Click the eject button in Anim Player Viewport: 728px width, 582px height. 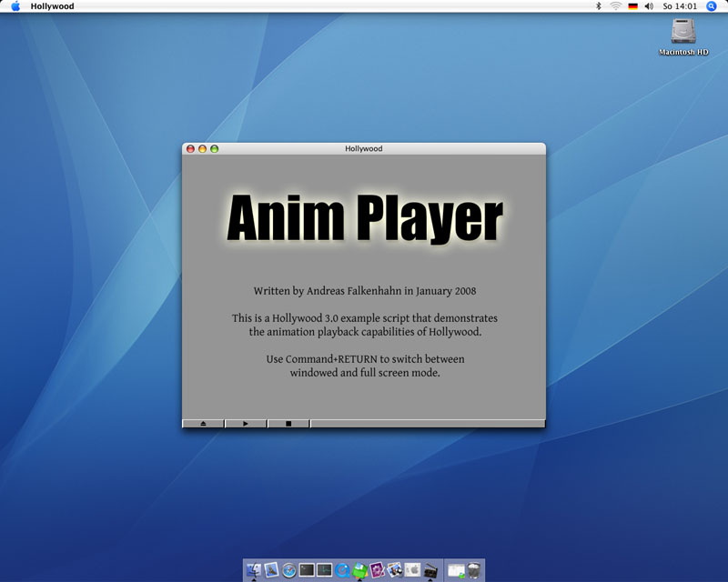[203, 424]
